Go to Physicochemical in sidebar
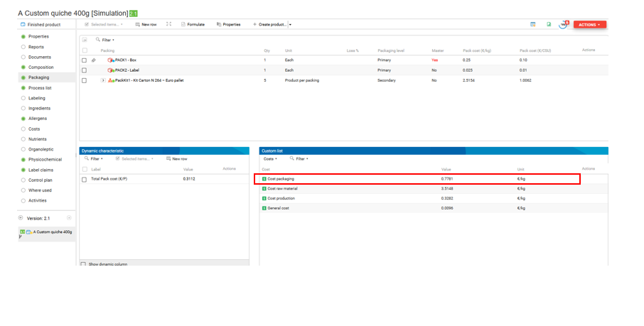This screenshot has width=644, height=326. (45, 160)
